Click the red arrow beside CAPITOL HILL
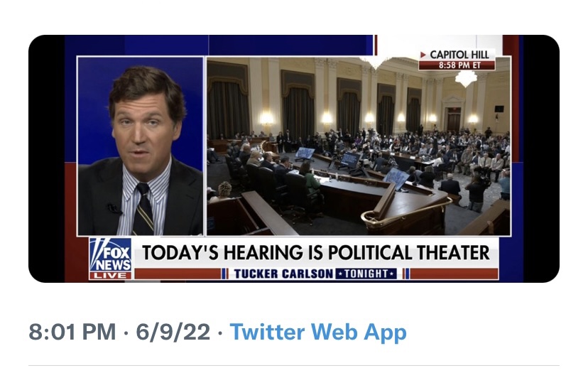 (x=424, y=55)
